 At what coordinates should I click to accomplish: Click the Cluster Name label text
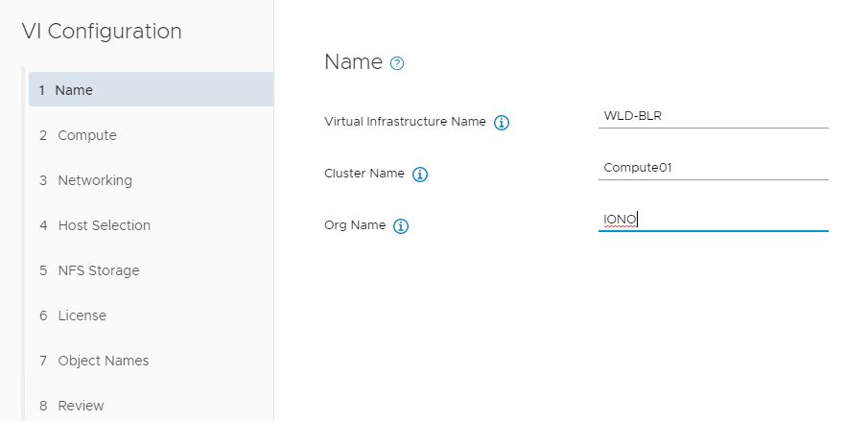(x=364, y=174)
